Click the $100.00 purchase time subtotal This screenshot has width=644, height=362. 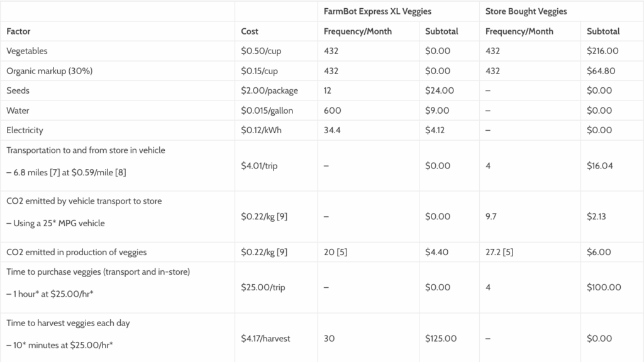click(604, 287)
